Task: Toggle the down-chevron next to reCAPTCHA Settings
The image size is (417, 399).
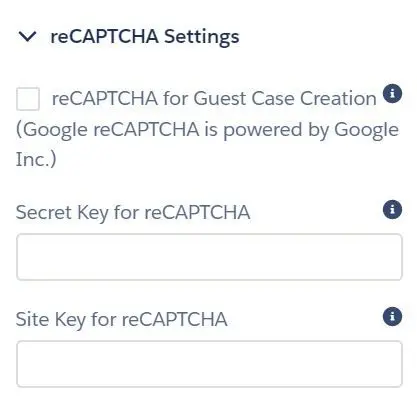Action: pyautogui.click(x=28, y=36)
